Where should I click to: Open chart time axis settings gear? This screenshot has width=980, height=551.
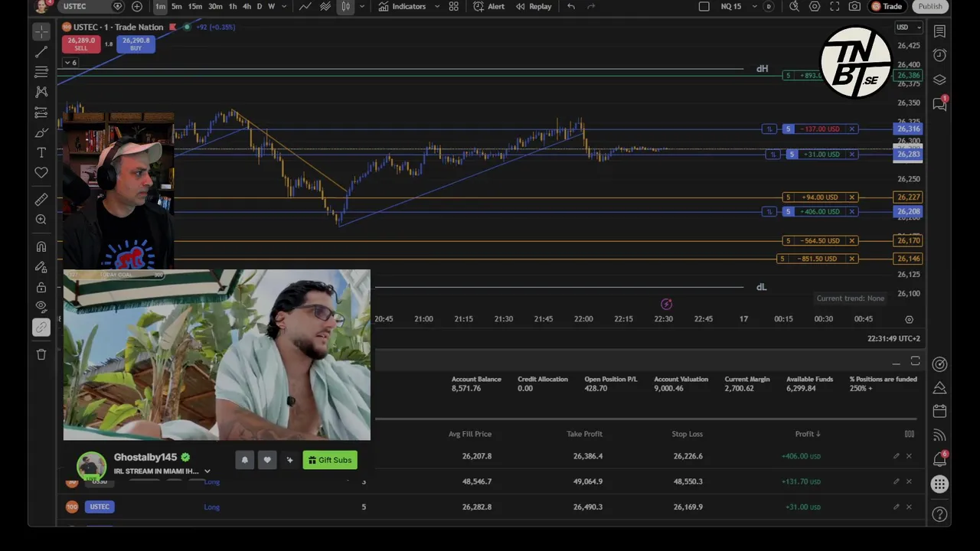(x=909, y=319)
